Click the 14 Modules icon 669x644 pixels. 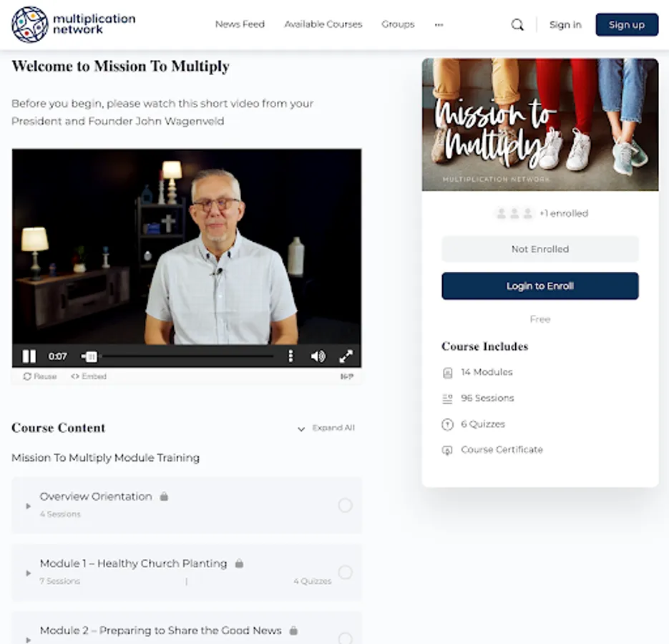click(x=447, y=373)
